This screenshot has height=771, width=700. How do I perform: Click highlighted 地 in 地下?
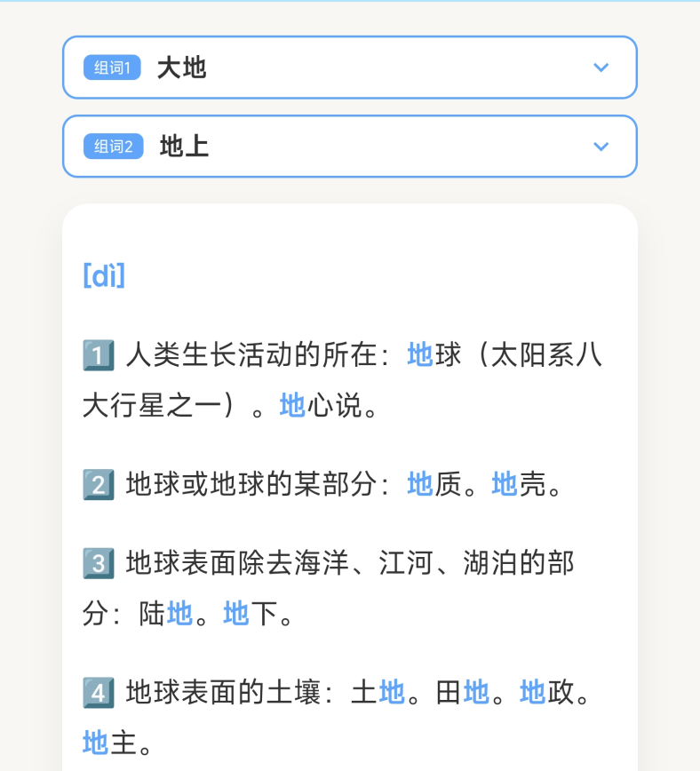[x=236, y=614]
